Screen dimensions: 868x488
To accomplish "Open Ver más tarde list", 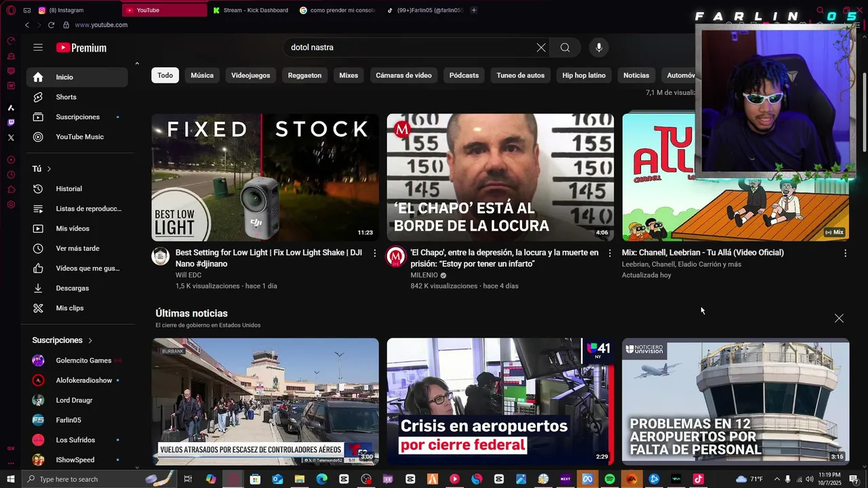I will [x=77, y=249].
